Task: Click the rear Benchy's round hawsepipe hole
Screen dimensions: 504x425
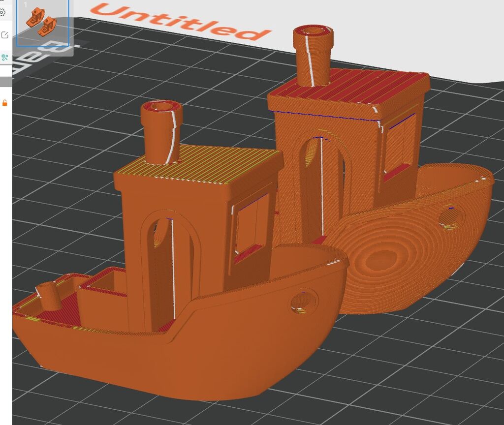Action: click(451, 217)
